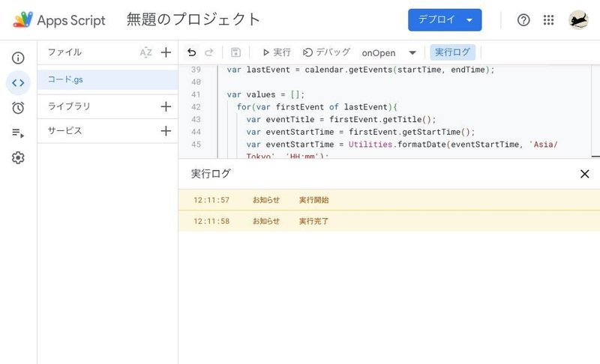Click line number 40 in gutter
600x364 pixels.
pos(196,82)
